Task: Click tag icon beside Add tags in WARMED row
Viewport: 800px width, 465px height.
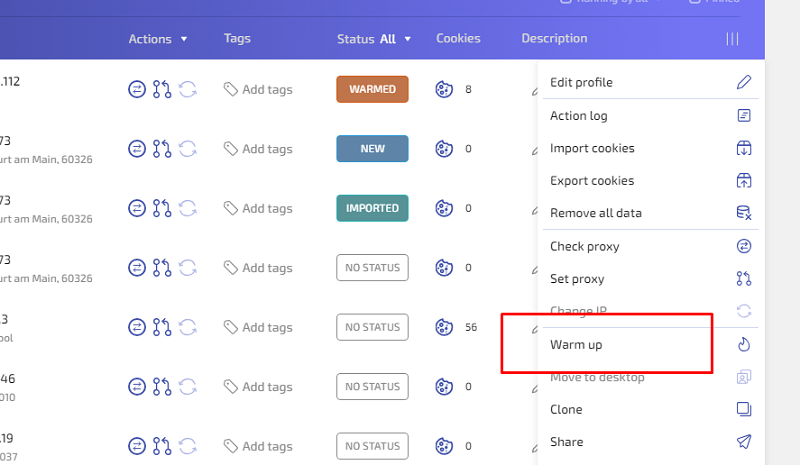Action: 231,89
